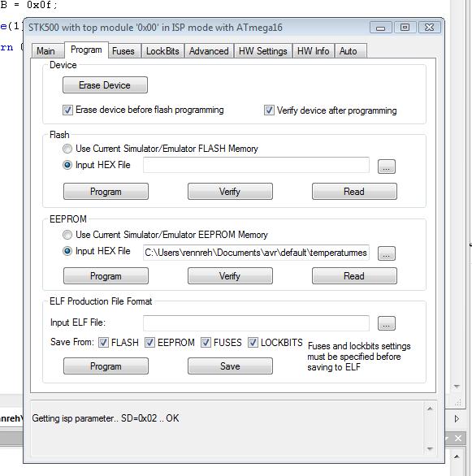The width and height of the screenshot is (472, 476).
Task: Open the LockBits tab
Action: 162,50
